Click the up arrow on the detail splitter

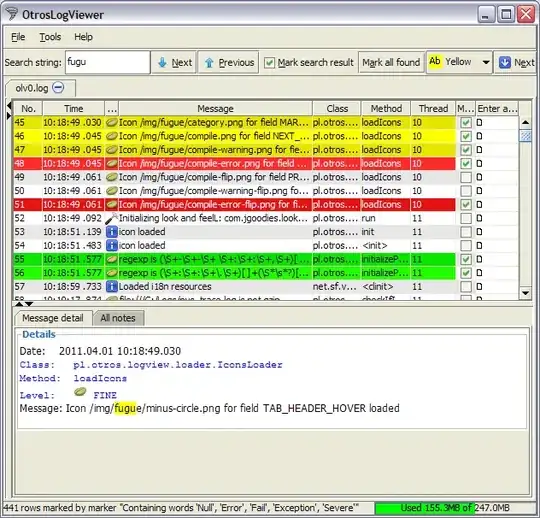pyautogui.click(x=19, y=304)
